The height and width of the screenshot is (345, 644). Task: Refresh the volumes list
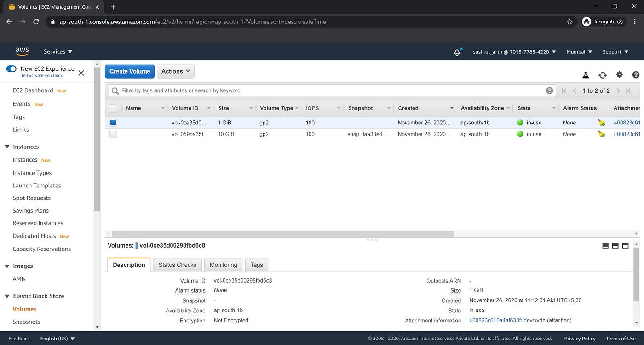tap(602, 75)
